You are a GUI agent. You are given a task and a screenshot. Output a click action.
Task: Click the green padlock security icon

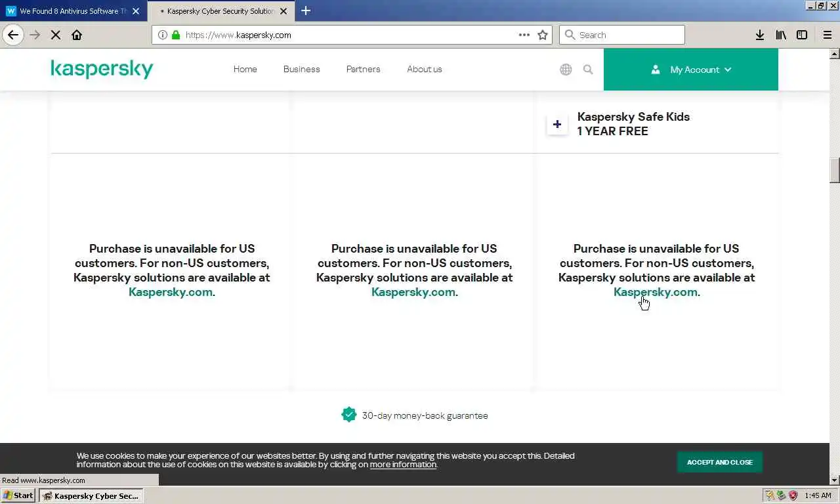click(175, 35)
